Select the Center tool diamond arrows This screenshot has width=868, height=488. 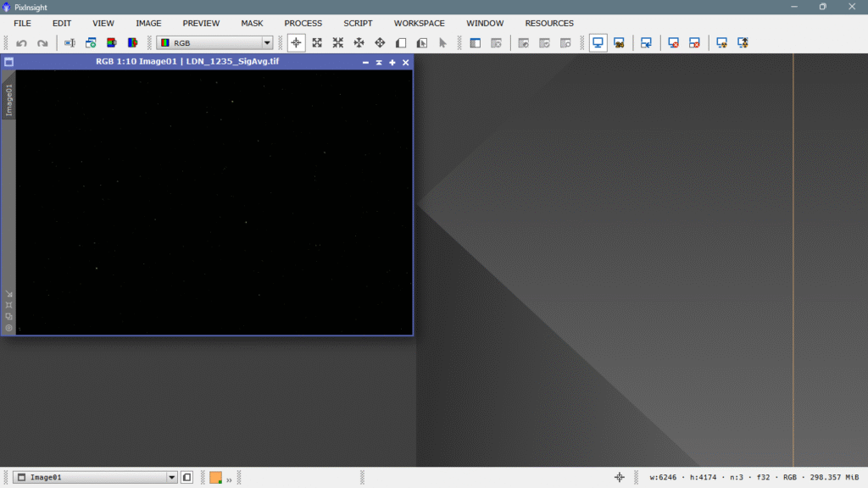[x=380, y=43]
